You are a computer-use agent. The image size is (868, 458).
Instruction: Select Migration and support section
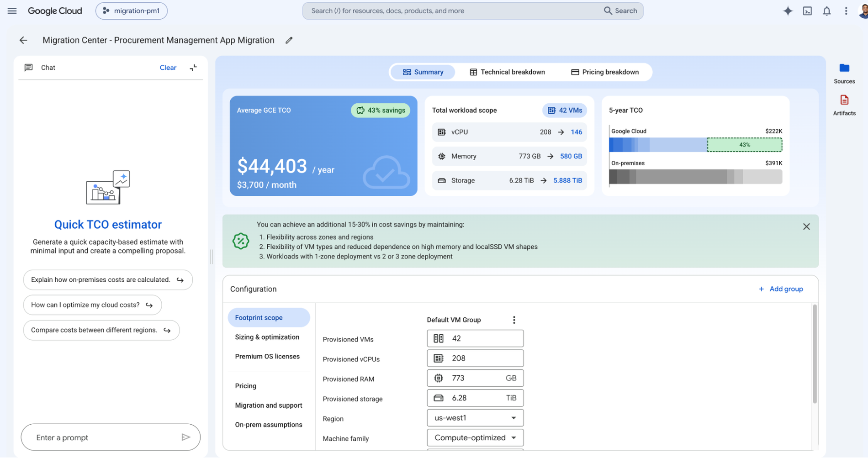point(269,405)
